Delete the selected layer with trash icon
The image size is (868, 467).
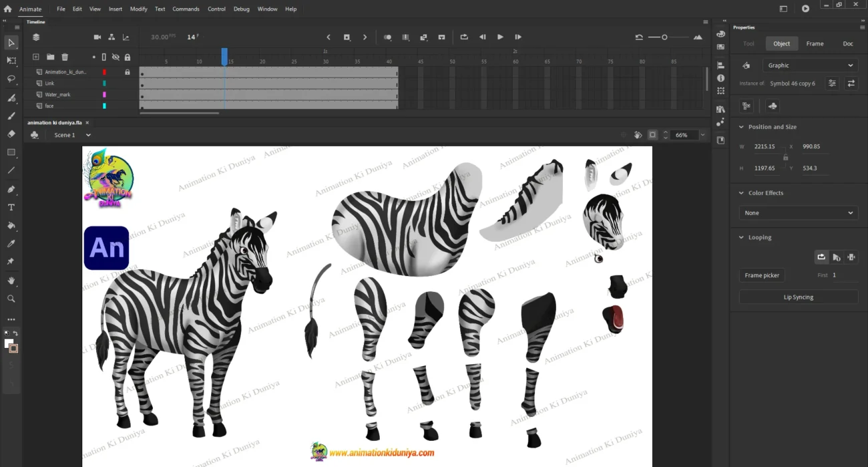[x=65, y=57]
